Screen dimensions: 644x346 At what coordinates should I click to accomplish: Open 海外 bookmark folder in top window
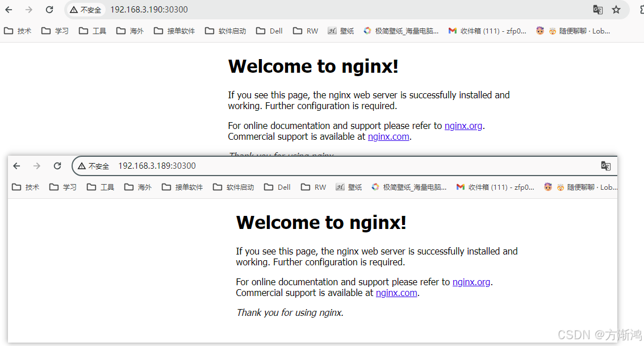click(x=130, y=31)
